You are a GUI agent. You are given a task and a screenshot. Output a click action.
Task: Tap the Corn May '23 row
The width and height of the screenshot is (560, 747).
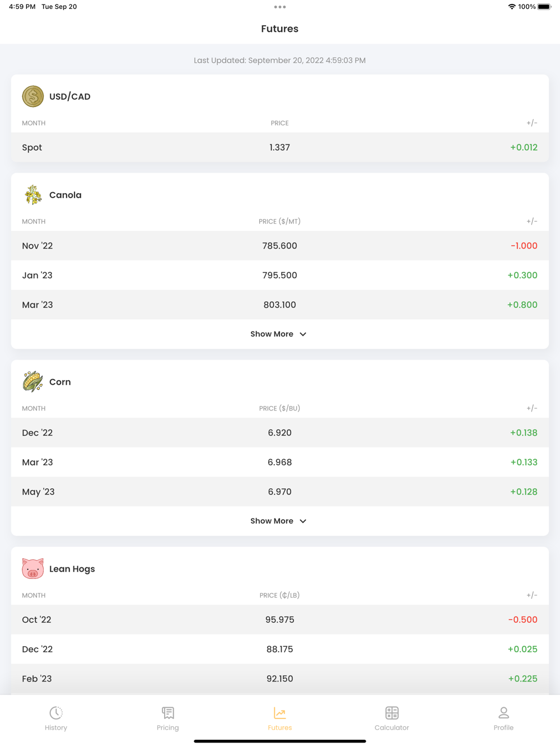[280, 492]
